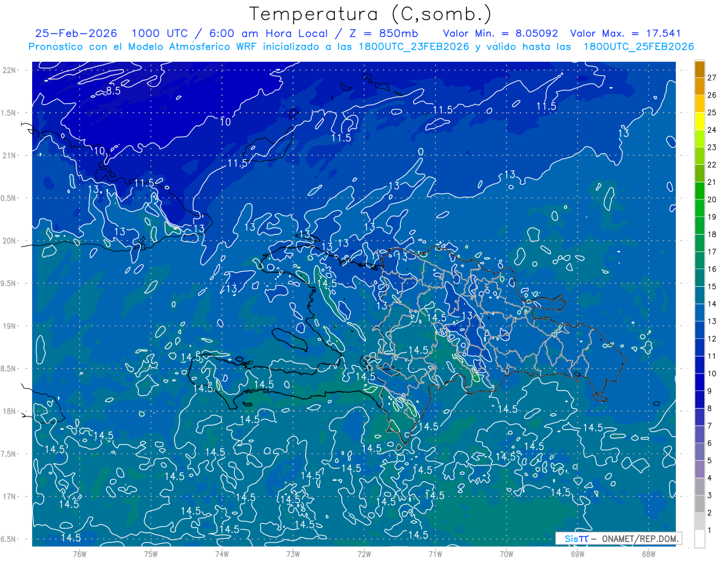Image resolution: width=728 pixels, height=562 pixels.
Task: Select the date 25-Feb-2026 in the header
Action: coord(76,33)
